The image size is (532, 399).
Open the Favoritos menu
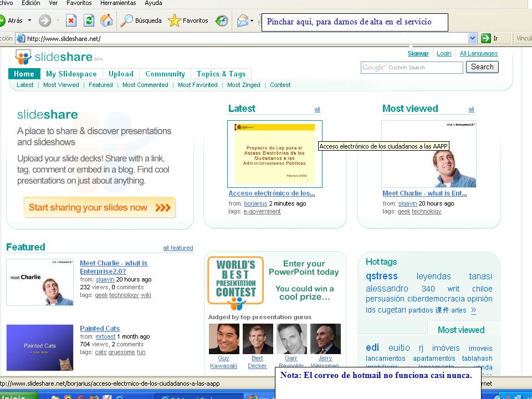coord(79,3)
